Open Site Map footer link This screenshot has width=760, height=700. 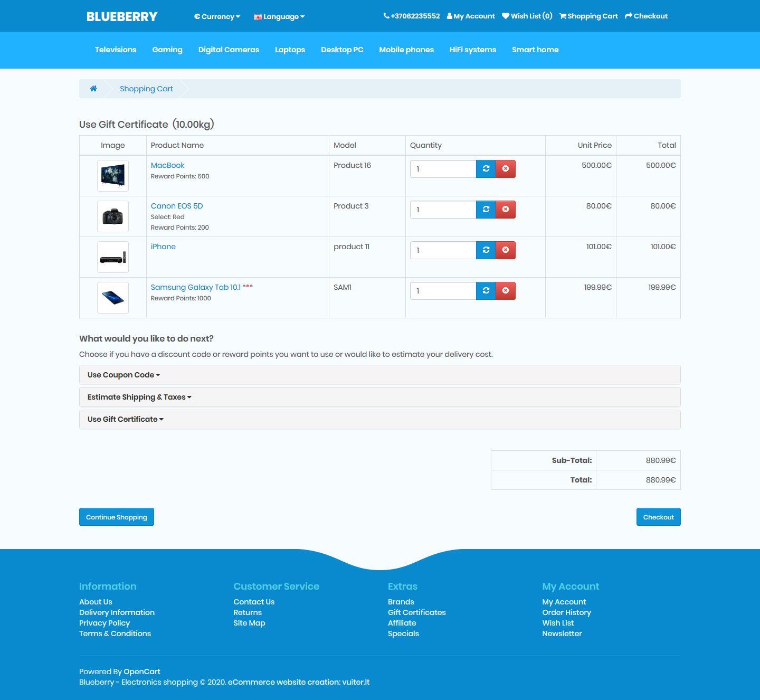pos(249,623)
